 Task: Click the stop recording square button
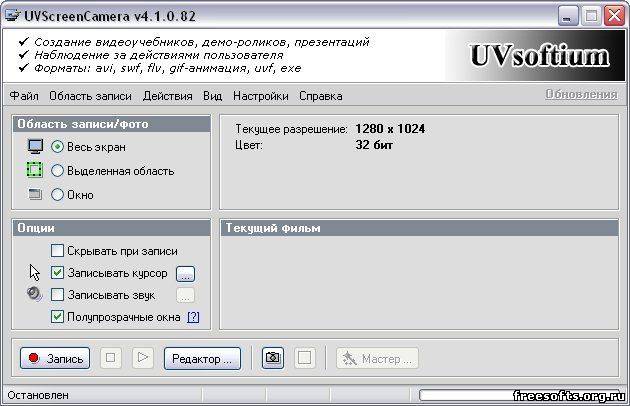pyautogui.click(x=110, y=357)
